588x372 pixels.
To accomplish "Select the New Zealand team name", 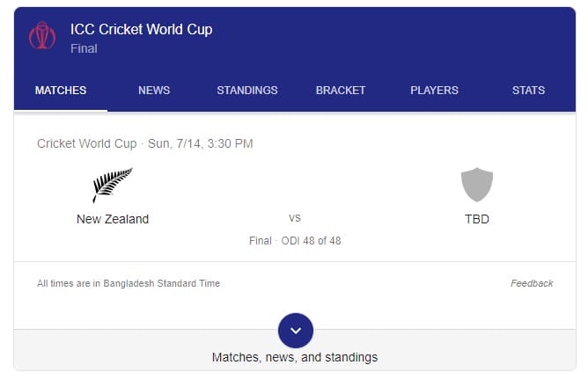I will pos(113,219).
